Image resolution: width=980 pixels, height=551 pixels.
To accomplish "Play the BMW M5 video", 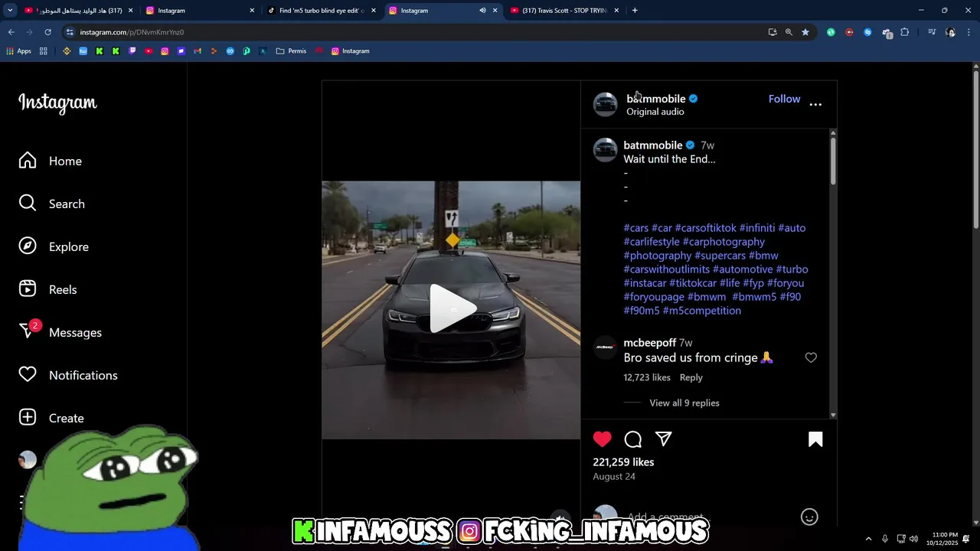I will (452, 309).
